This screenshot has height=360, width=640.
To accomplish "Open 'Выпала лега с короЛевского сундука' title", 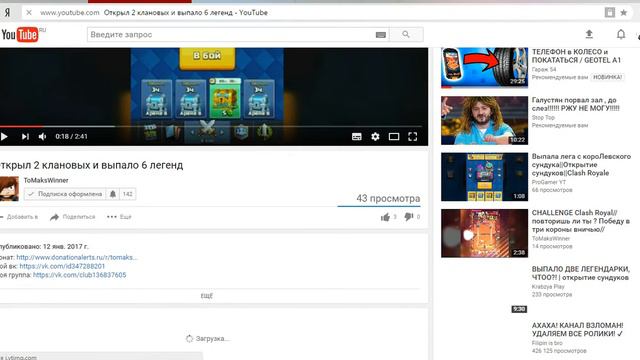I will coord(581,164).
